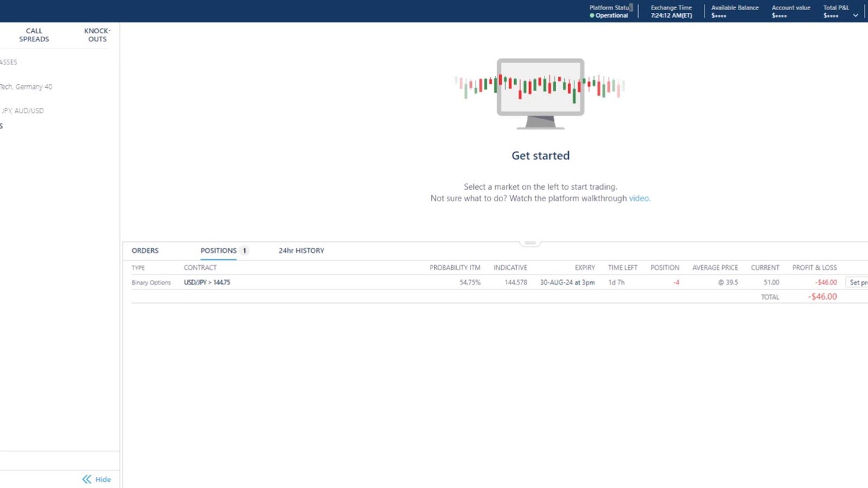Image resolution: width=868 pixels, height=488 pixels.
Task: Click the 51.00 current price
Action: (771, 283)
